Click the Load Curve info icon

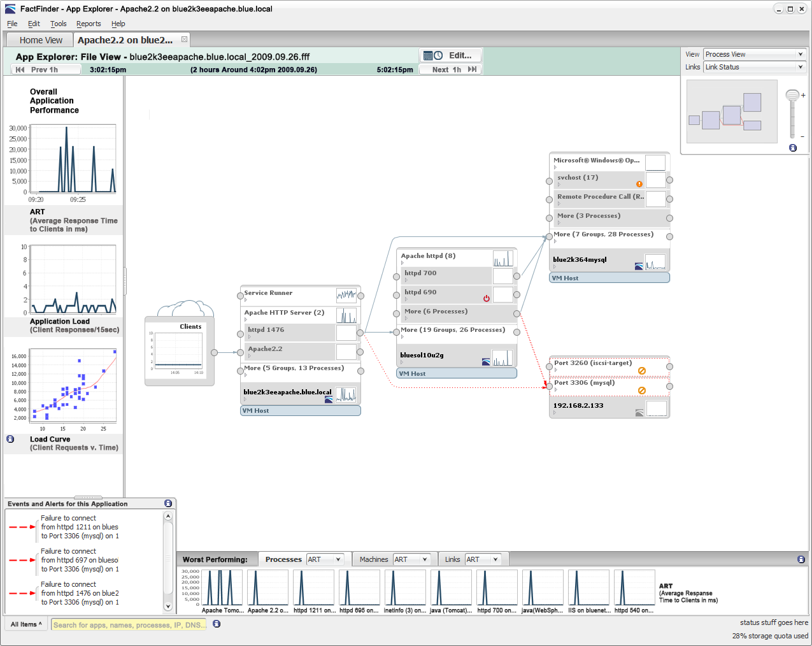coord(10,439)
